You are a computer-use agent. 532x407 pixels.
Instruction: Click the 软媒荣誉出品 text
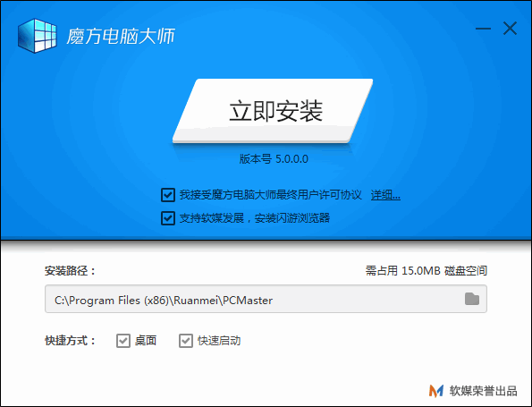[483, 391]
